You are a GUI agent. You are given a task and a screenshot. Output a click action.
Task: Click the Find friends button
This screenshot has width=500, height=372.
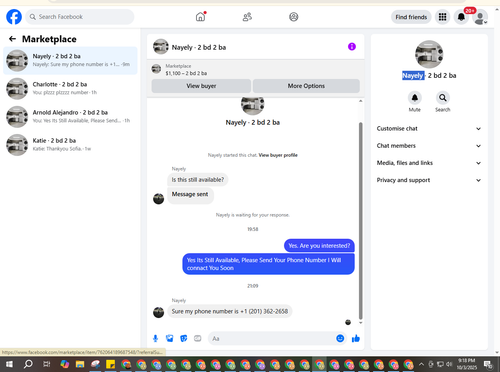click(411, 17)
